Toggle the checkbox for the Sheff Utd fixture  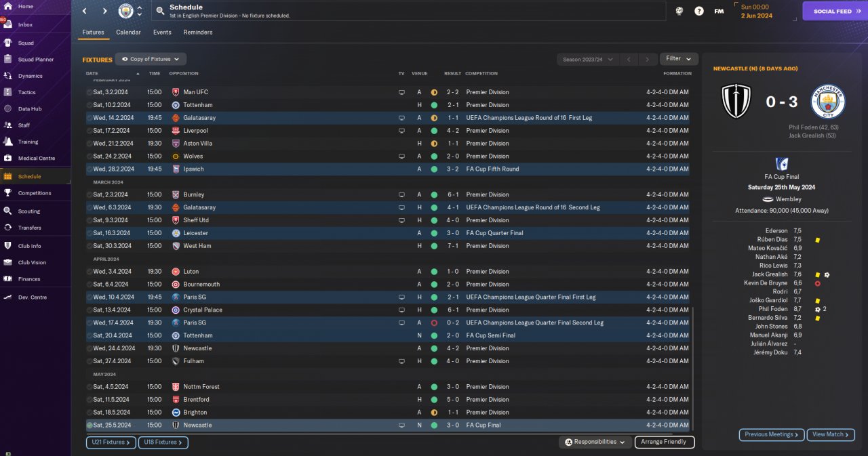point(90,220)
